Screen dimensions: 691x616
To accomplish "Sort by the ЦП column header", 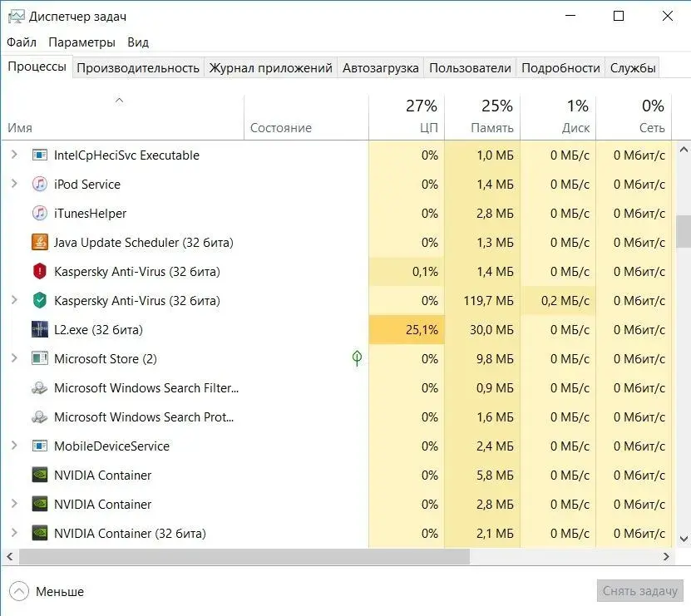I will (x=407, y=117).
